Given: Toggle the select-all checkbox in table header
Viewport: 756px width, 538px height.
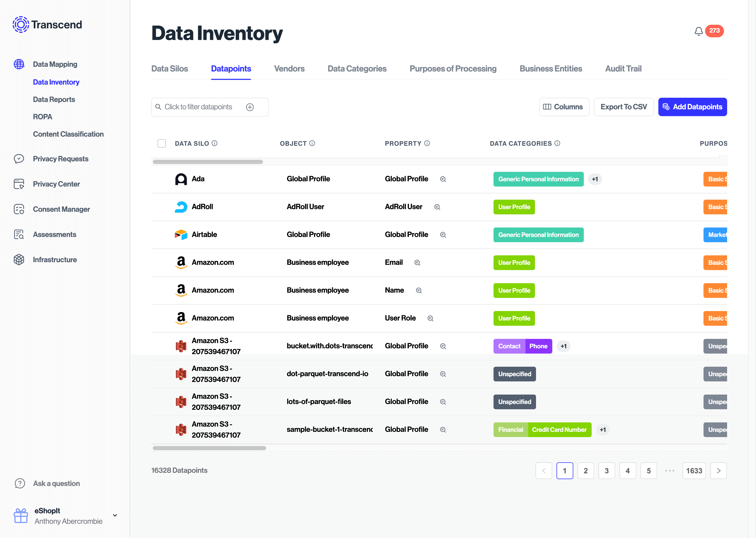Looking at the screenshot, I should click(x=162, y=143).
